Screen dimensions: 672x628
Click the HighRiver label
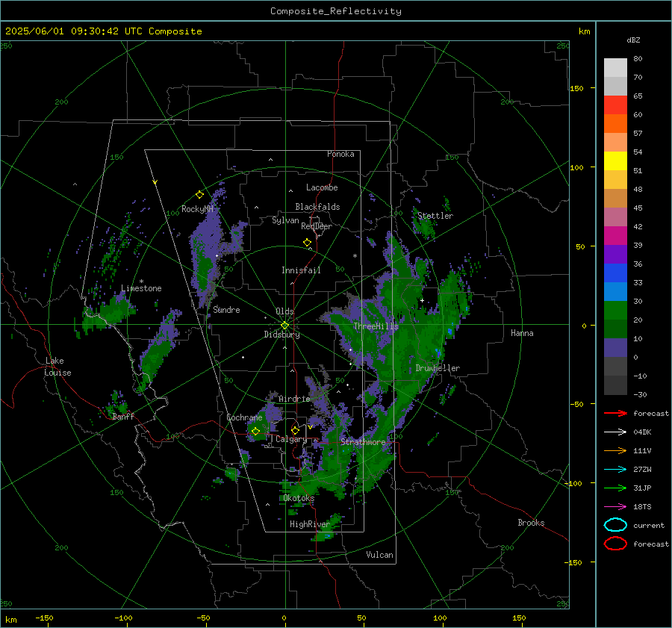pyautogui.click(x=310, y=524)
